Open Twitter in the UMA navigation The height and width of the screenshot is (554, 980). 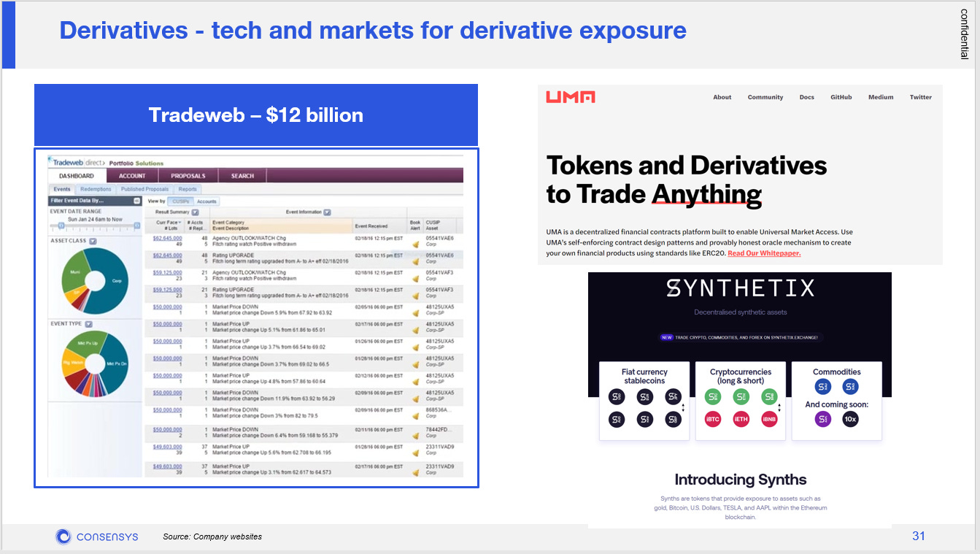pyautogui.click(x=921, y=97)
